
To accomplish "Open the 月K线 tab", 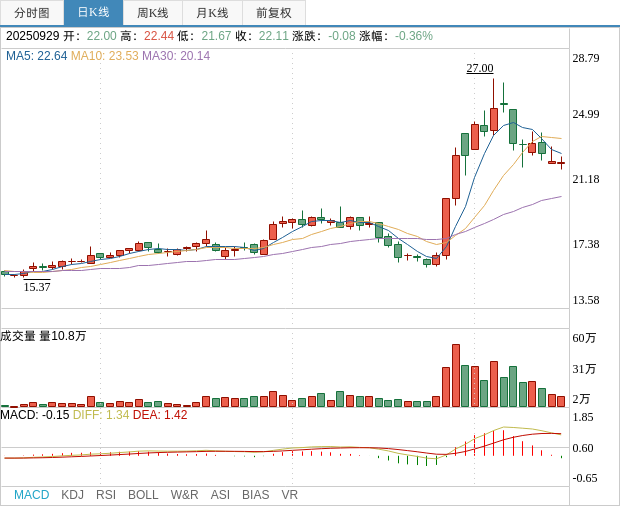I will [x=212, y=13].
